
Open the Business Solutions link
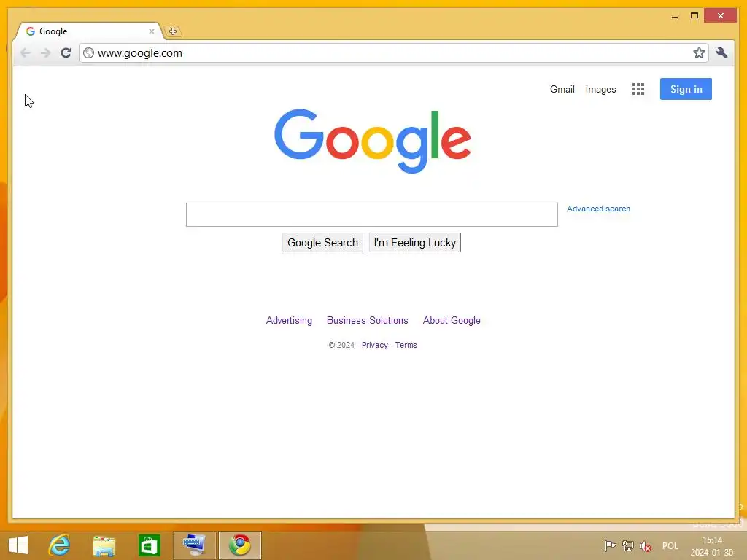[368, 321]
